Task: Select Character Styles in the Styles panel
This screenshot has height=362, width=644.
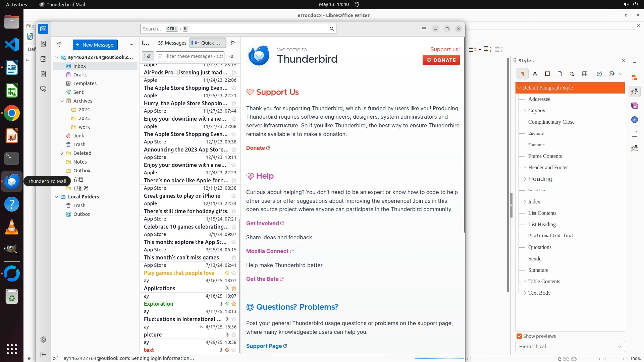Action: coord(535,74)
